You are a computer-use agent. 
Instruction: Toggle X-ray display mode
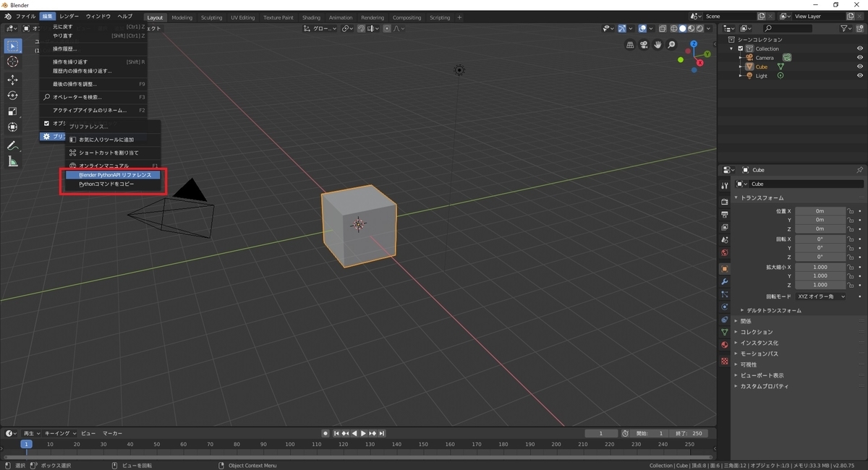[x=663, y=29]
